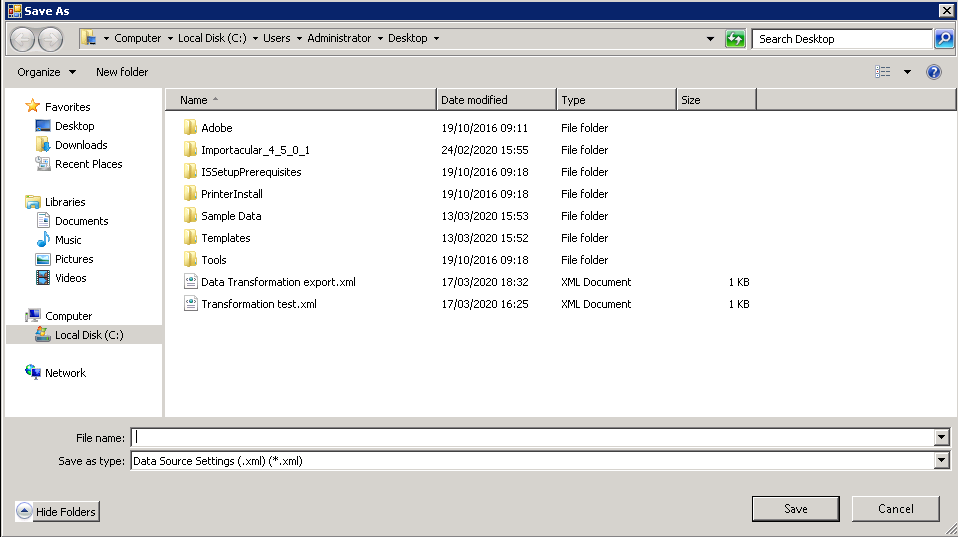This screenshot has height=537, width=958.
Task: Expand the arrow after Local Disk (C:) breadcrumb
Action: (x=255, y=38)
